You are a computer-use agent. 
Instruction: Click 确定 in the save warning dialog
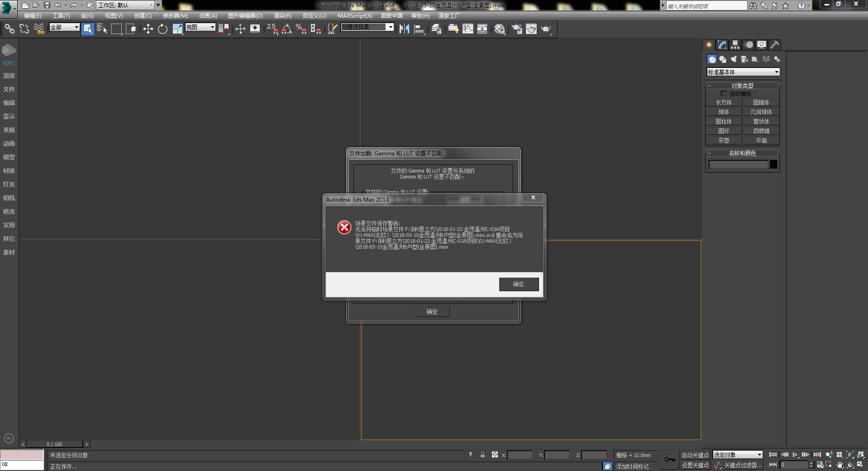[519, 284]
